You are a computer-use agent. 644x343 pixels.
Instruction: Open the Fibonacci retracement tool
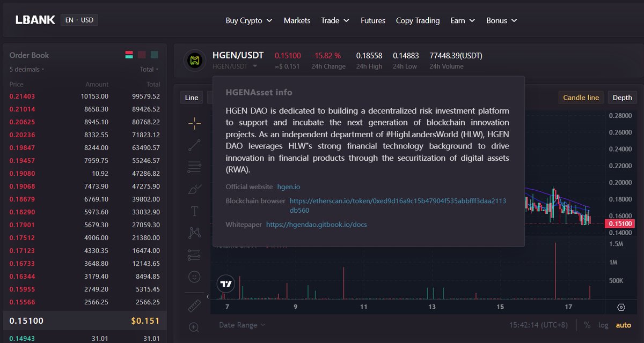tap(195, 167)
